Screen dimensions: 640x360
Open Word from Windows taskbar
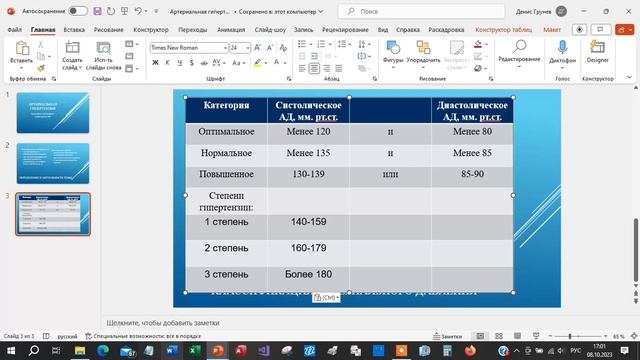coord(172,350)
